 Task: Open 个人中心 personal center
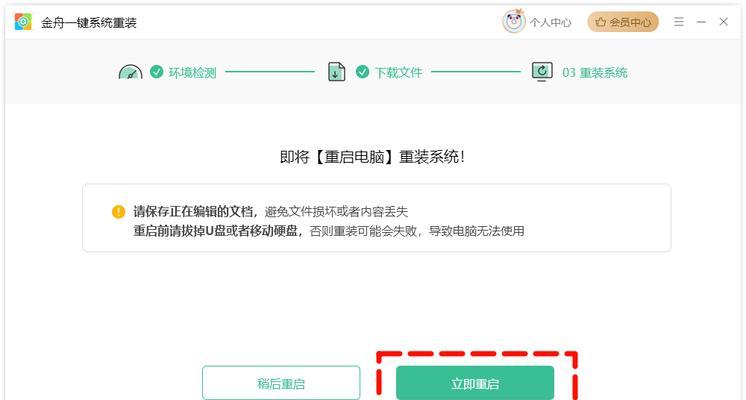pyautogui.click(x=550, y=22)
